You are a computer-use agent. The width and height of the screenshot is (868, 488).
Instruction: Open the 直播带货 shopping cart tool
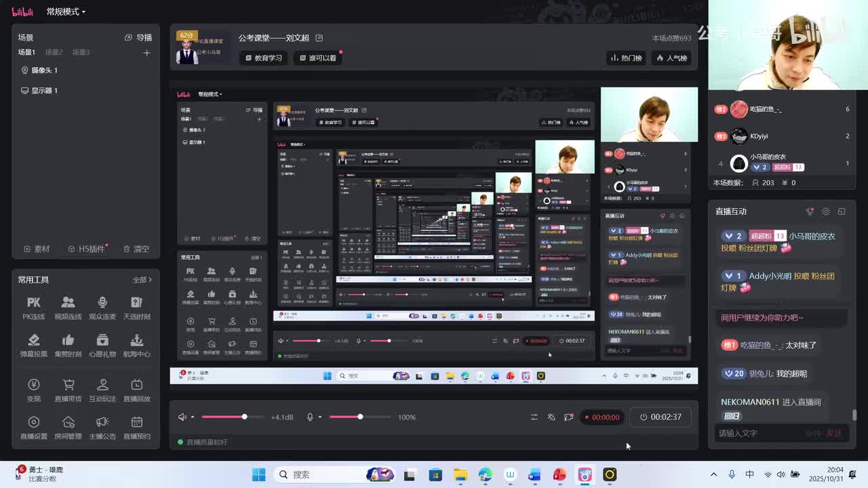point(68,390)
